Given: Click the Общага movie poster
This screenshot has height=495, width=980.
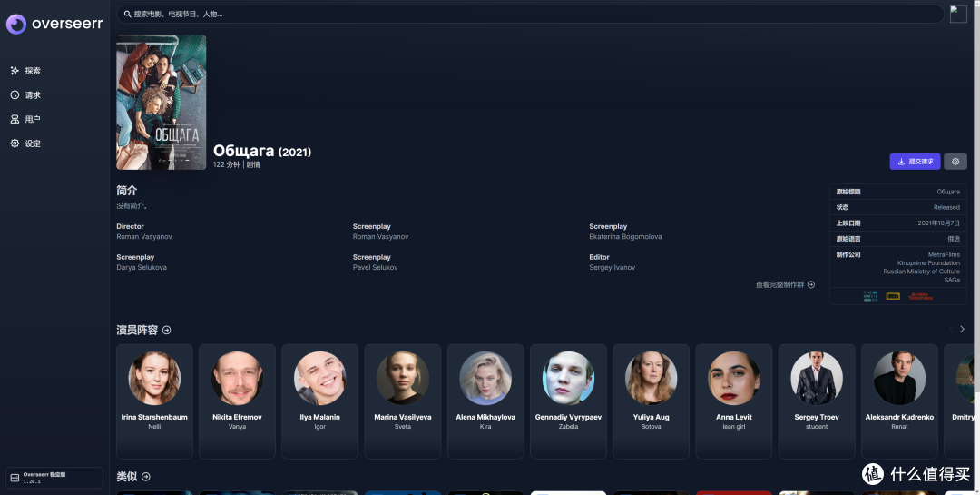Looking at the screenshot, I should pos(162,102).
